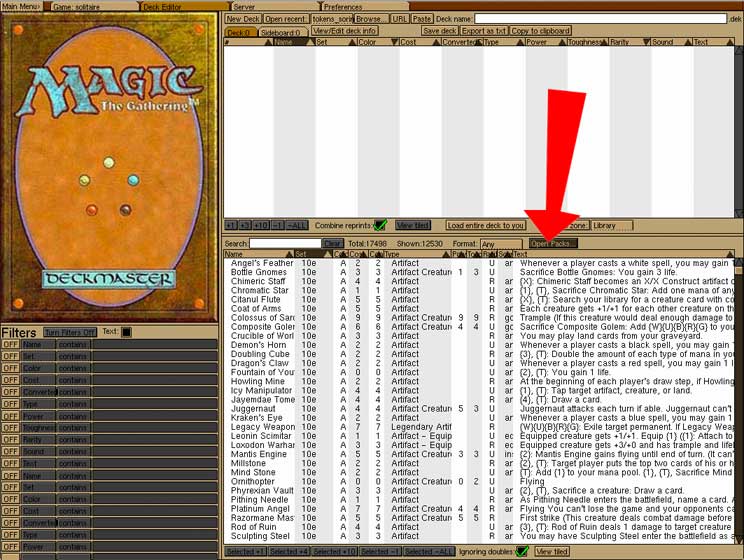The width and height of the screenshot is (744, 560).
Task: Click the Save deck button
Action: tap(439, 30)
